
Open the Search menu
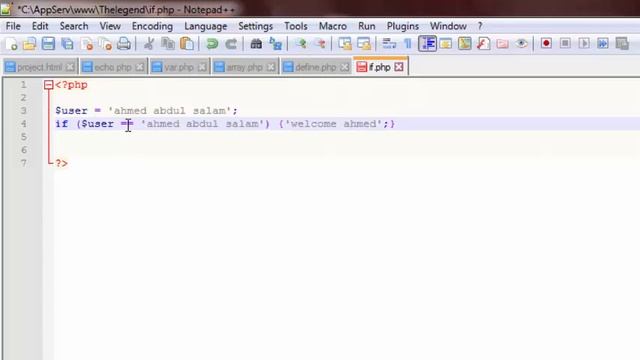pyautogui.click(x=74, y=26)
